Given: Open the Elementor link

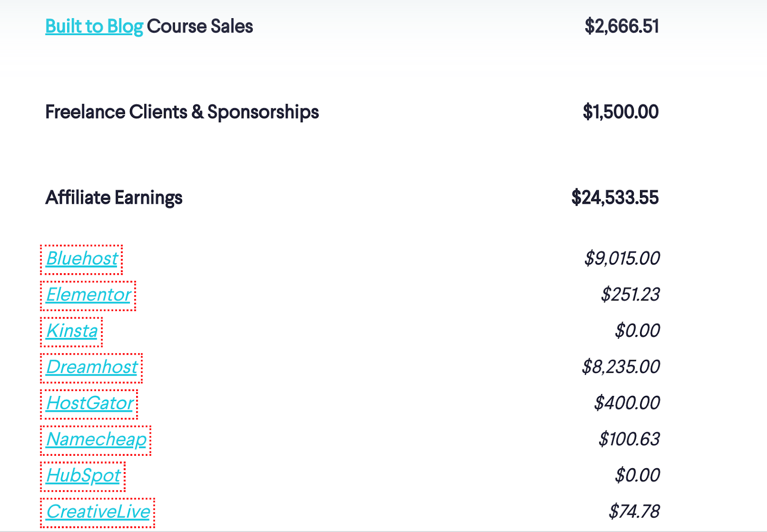Looking at the screenshot, I should [88, 295].
